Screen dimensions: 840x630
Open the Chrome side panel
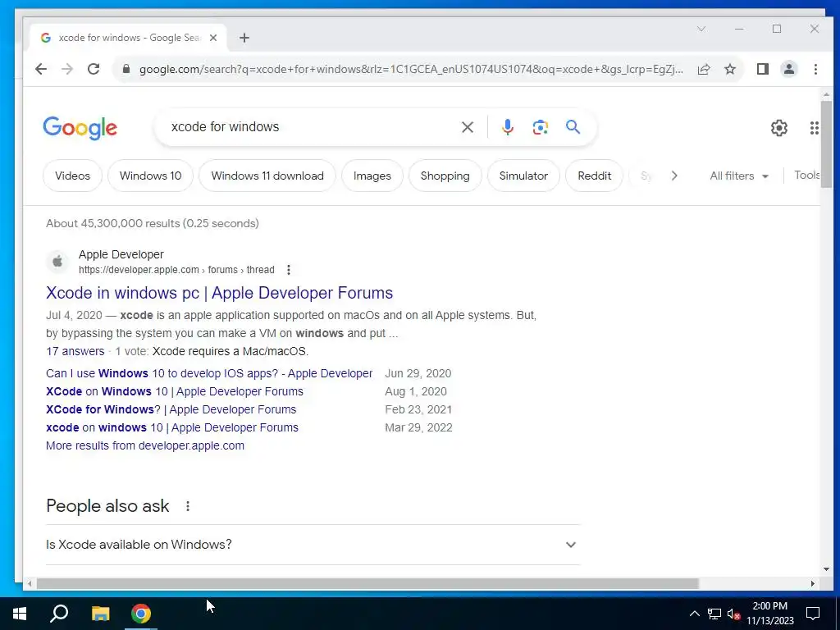[x=762, y=69]
